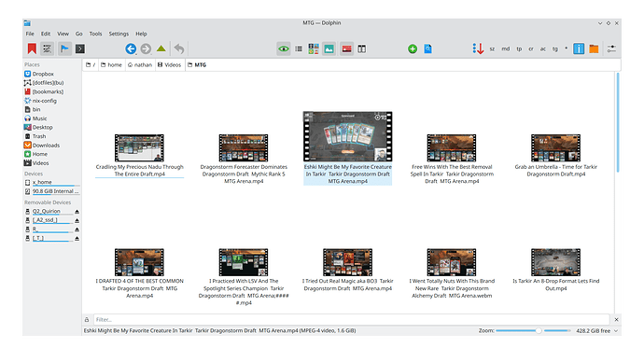The image size is (644, 362).
Task: Click the undo arrow icon
Action: click(x=179, y=49)
